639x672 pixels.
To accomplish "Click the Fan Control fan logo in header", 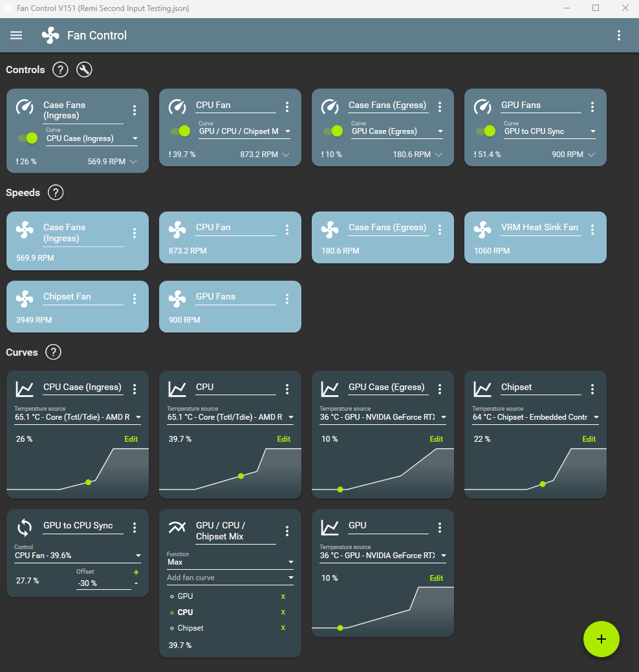I will click(x=50, y=35).
